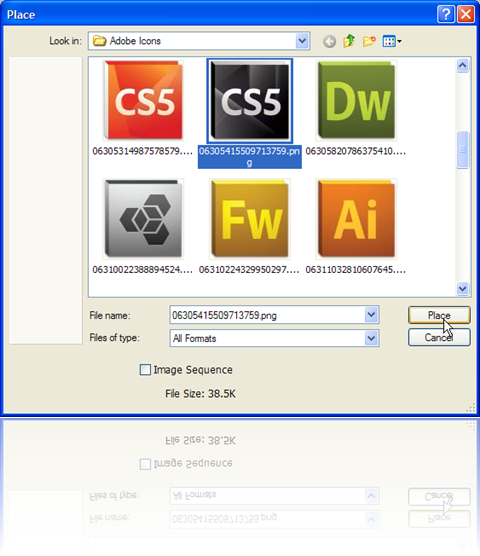This screenshot has height=556, width=480.
Task: Click the Place button
Action: [x=439, y=315]
